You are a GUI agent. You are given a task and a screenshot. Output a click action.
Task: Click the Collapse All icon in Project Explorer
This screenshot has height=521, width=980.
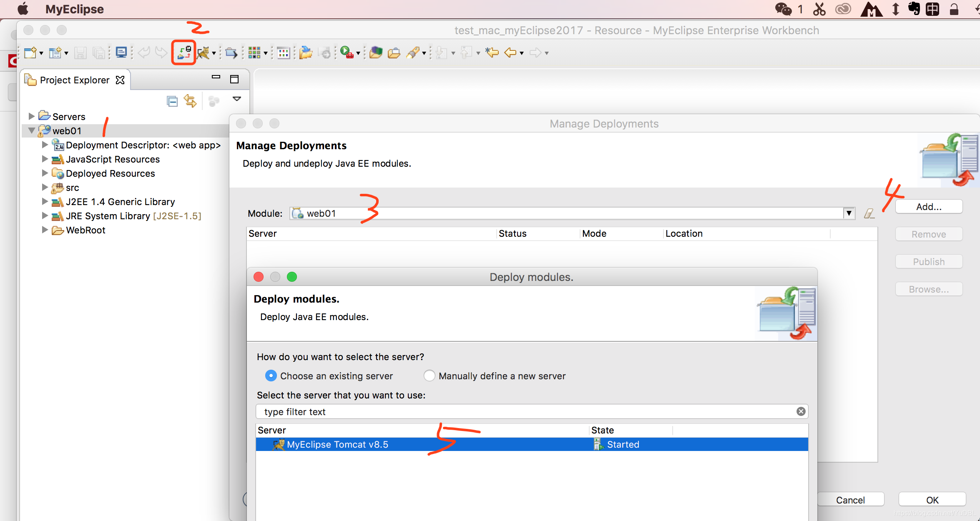tap(172, 101)
